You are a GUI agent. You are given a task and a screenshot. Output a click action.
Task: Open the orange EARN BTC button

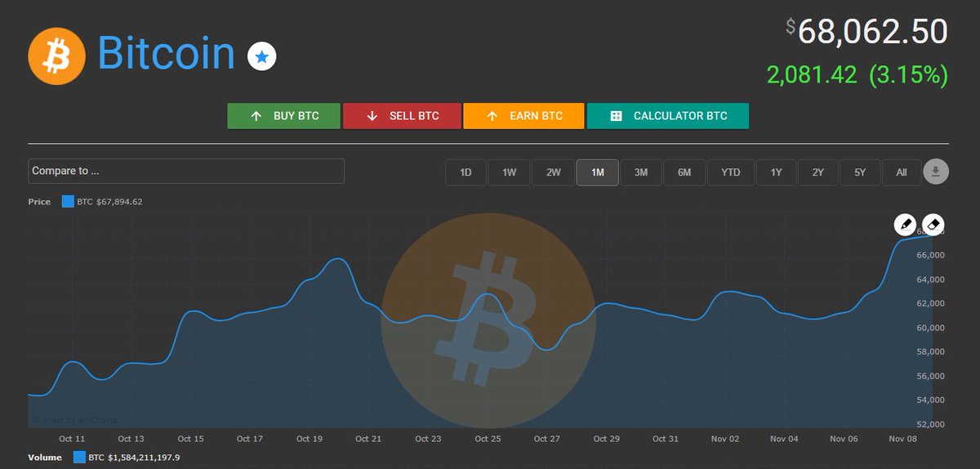523,116
